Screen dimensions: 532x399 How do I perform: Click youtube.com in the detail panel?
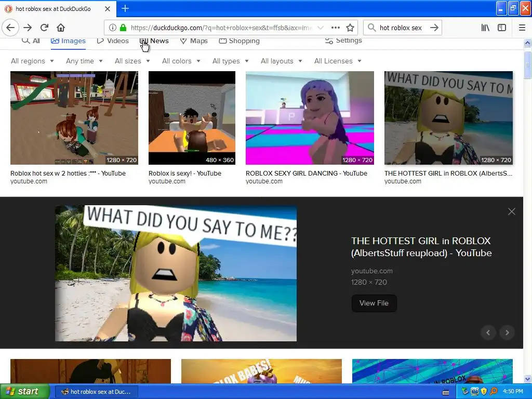pyautogui.click(x=371, y=271)
